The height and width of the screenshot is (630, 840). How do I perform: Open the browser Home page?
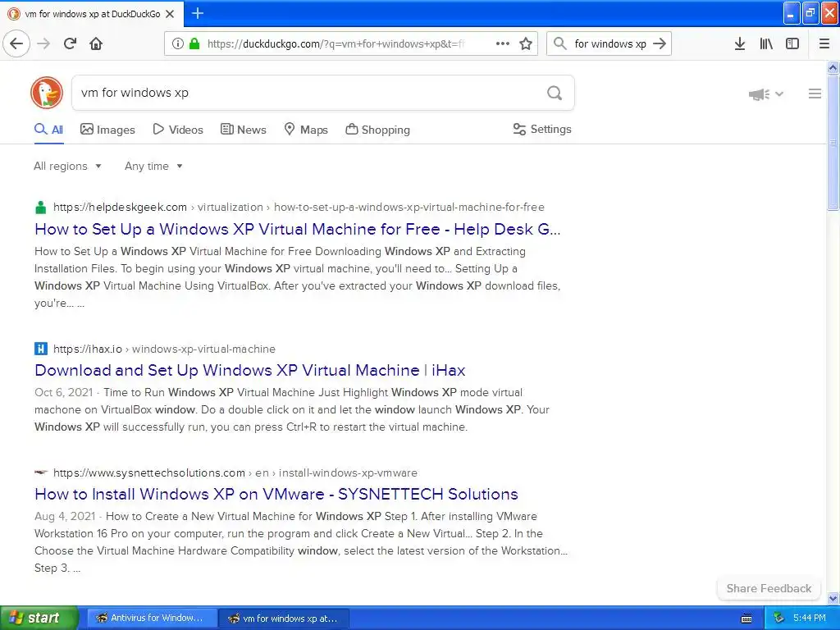(96, 43)
